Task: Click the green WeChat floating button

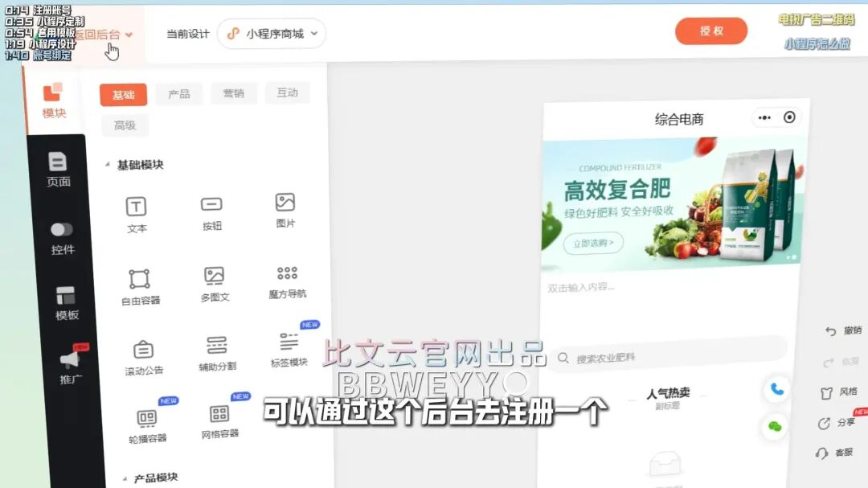Action: click(775, 426)
